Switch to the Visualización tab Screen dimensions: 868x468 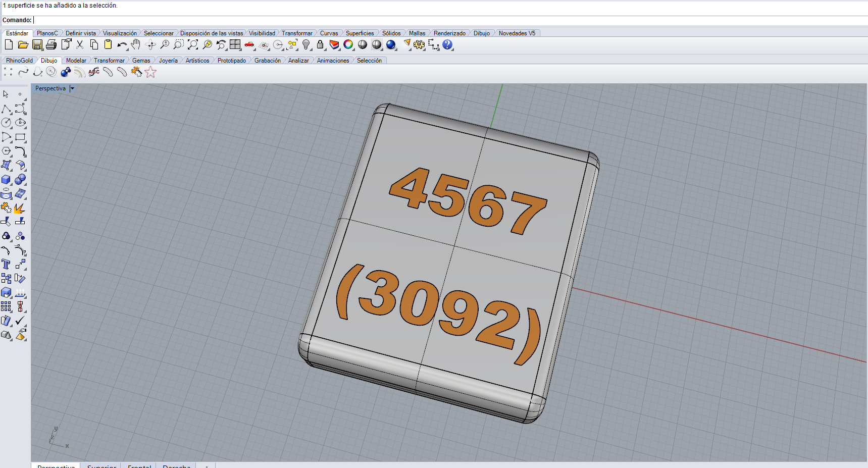(x=120, y=33)
